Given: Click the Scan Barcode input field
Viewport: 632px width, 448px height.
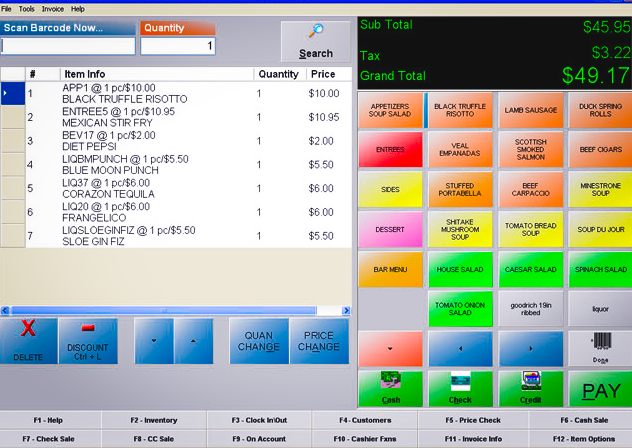Looking at the screenshot, I should point(68,46).
